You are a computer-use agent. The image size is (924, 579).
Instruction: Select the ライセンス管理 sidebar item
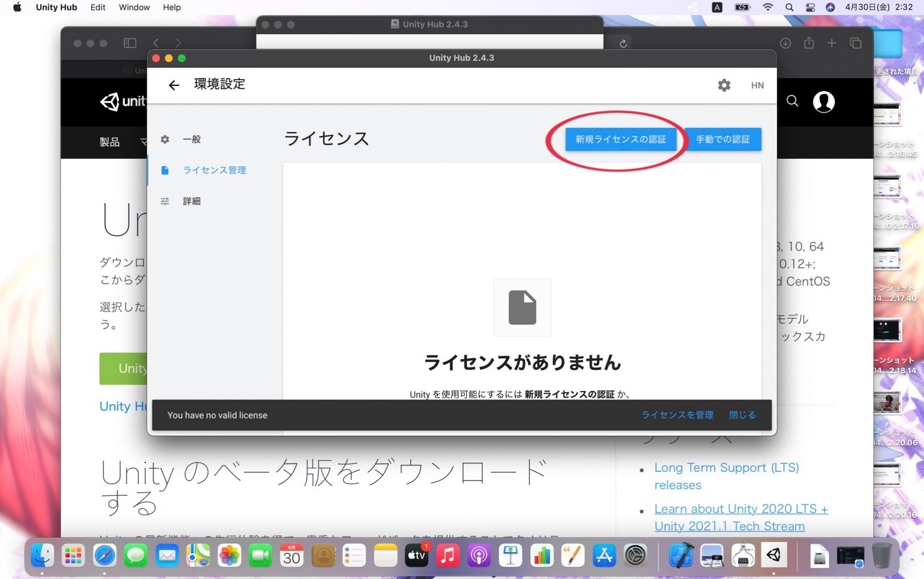coord(214,170)
